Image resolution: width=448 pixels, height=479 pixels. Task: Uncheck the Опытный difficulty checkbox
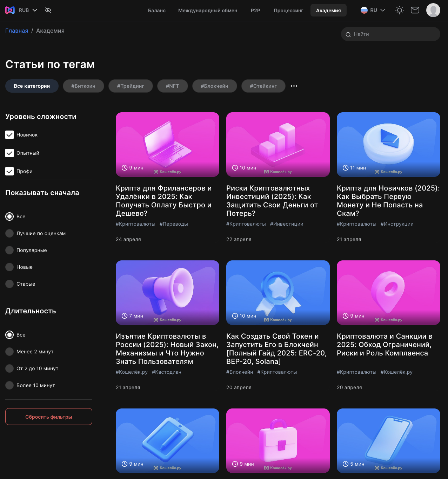click(x=9, y=153)
